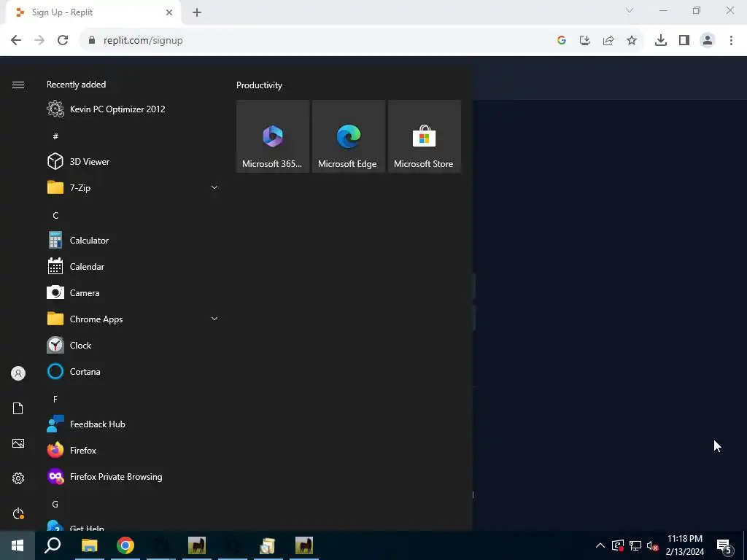The image size is (747, 560).
Task: Show hidden system tray icons
Action: pos(600,545)
